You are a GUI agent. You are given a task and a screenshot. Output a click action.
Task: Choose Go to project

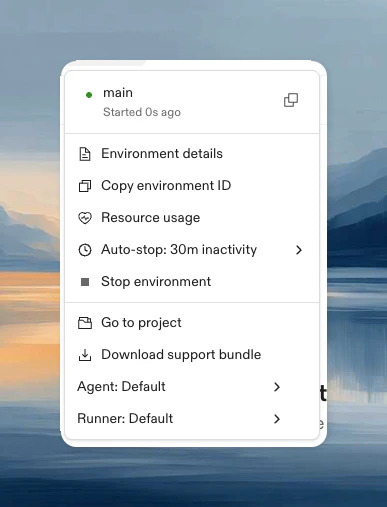[192, 323]
